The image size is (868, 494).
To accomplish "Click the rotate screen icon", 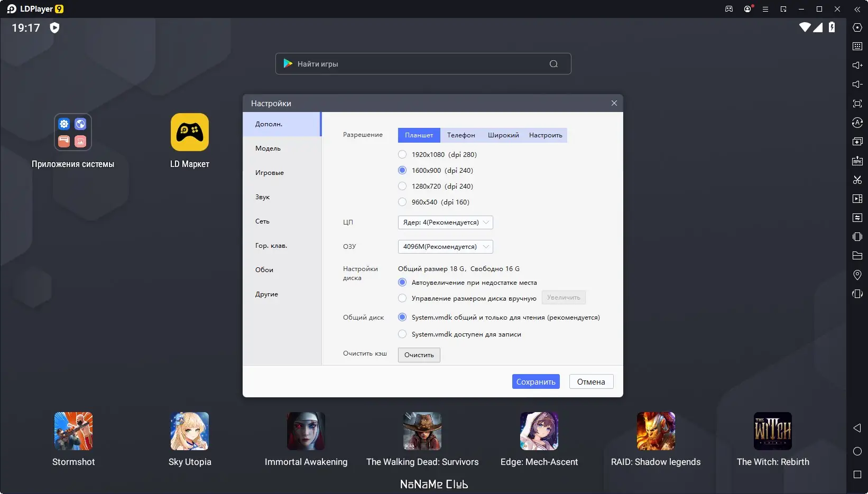I will pyautogui.click(x=857, y=294).
